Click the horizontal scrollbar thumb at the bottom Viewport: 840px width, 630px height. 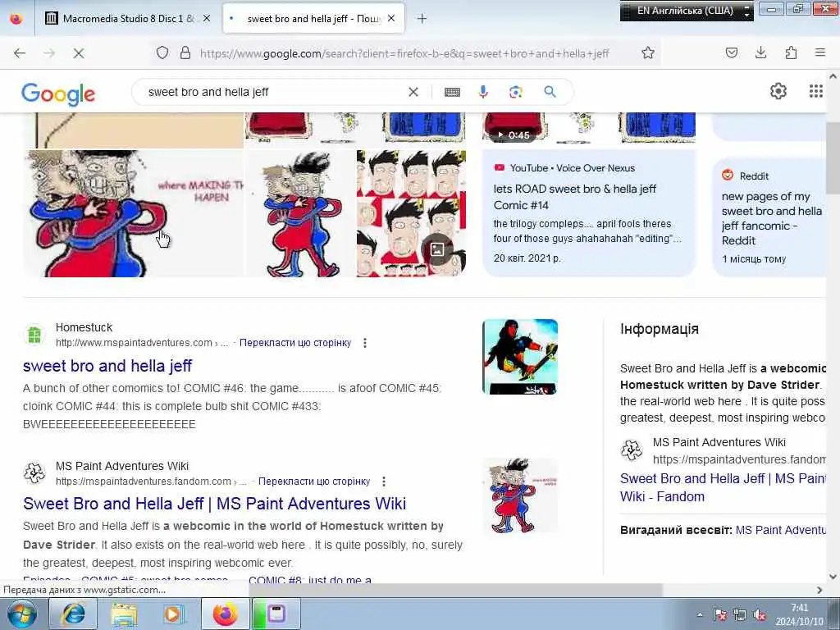pyautogui.click(x=455, y=590)
